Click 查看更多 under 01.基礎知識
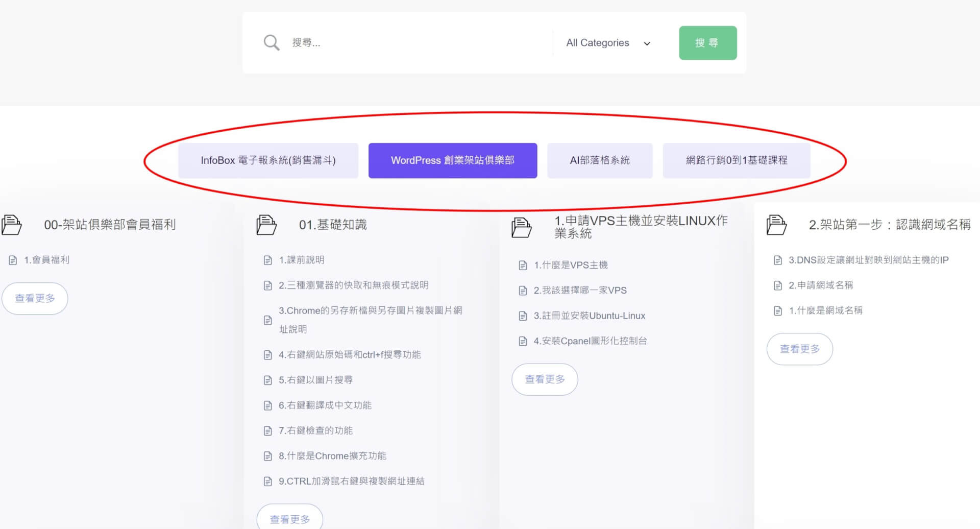Image resolution: width=980 pixels, height=529 pixels. tap(290, 518)
